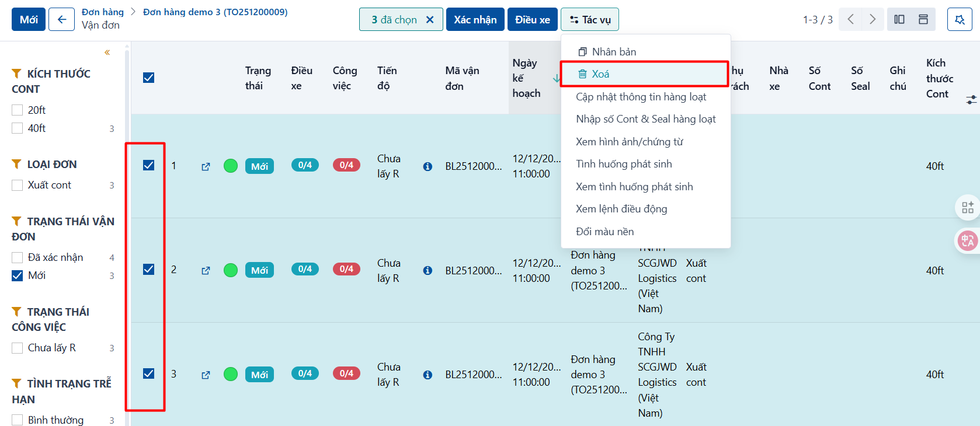980x426 pixels.
Task: Click the floating apps grid icon
Action: point(968,207)
